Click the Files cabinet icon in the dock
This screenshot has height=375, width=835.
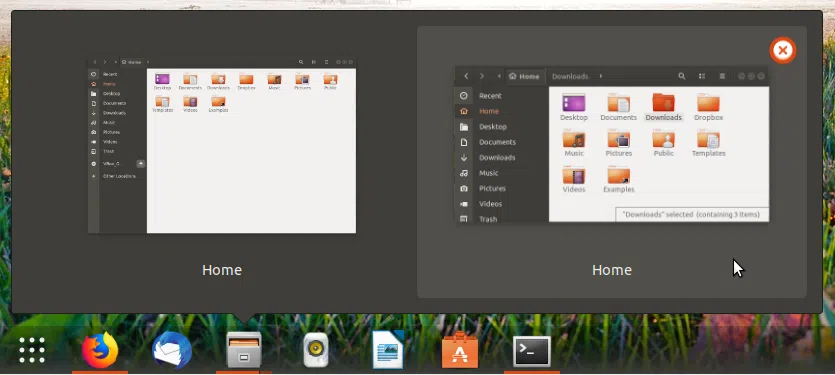click(x=243, y=350)
